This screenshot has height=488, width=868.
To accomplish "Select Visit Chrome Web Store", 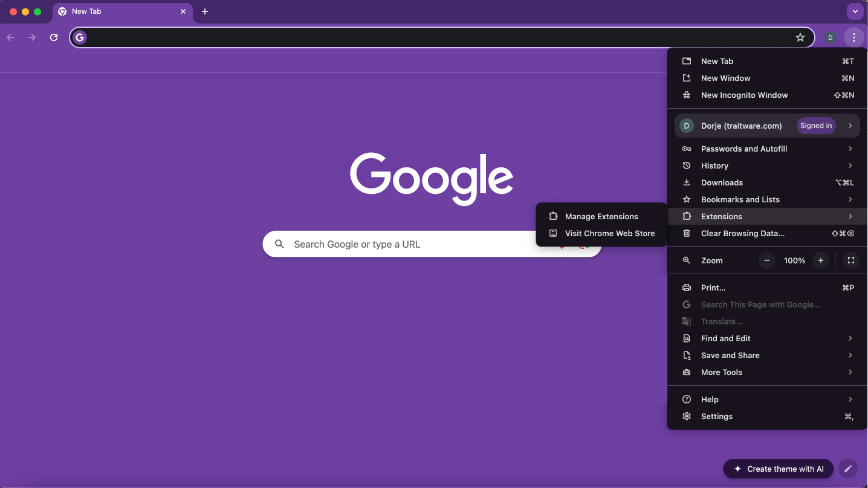I will [601, 233].
